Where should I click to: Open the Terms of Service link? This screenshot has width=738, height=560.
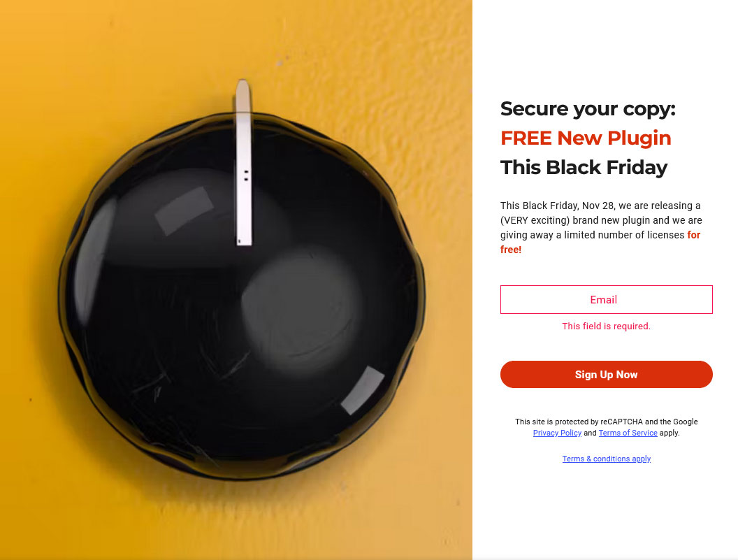coord(628,433)
